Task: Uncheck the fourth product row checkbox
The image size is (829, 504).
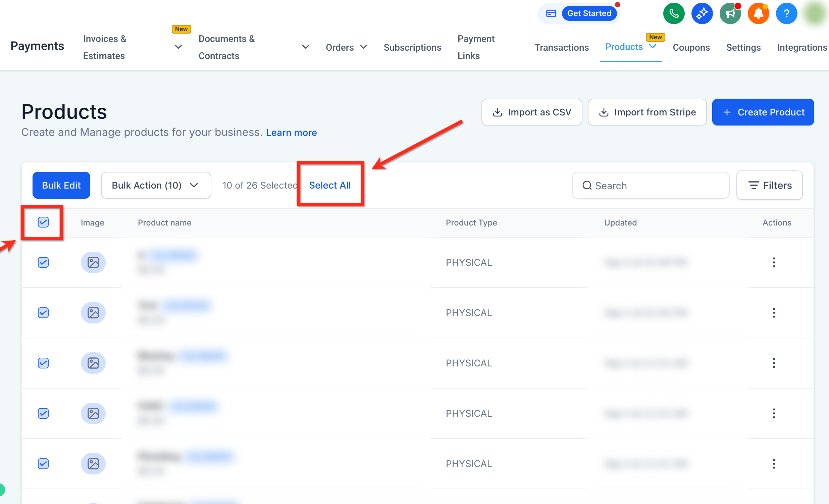Action: [43, 413]
